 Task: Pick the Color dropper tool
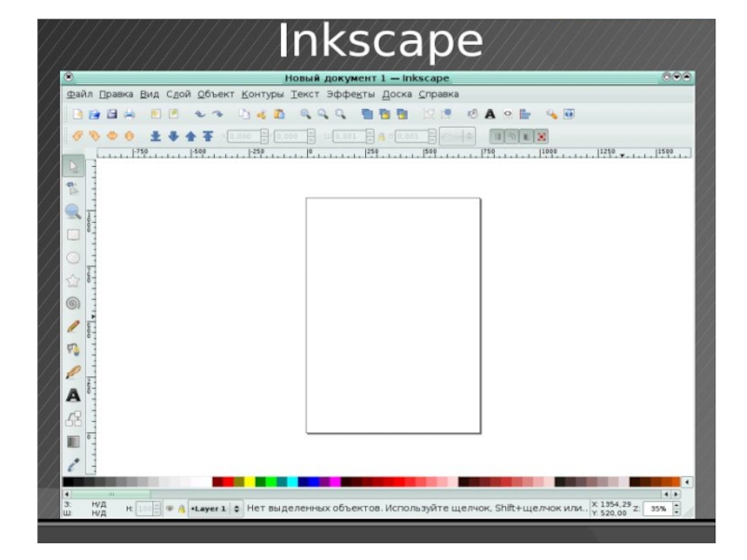tap(73, 463)
